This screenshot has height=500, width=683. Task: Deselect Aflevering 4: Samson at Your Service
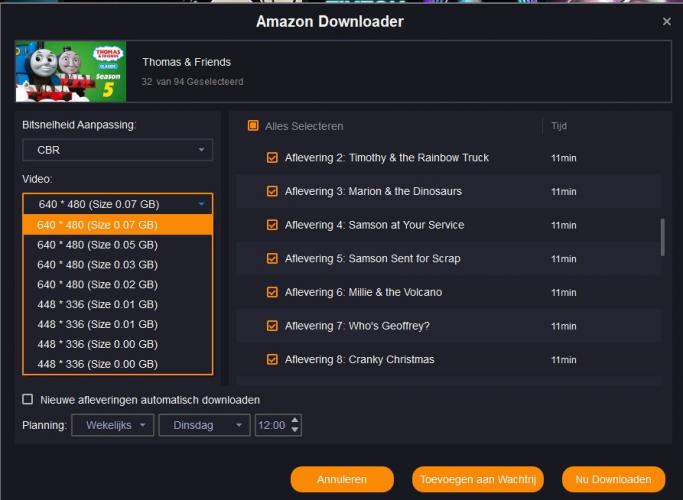[272, 225]
